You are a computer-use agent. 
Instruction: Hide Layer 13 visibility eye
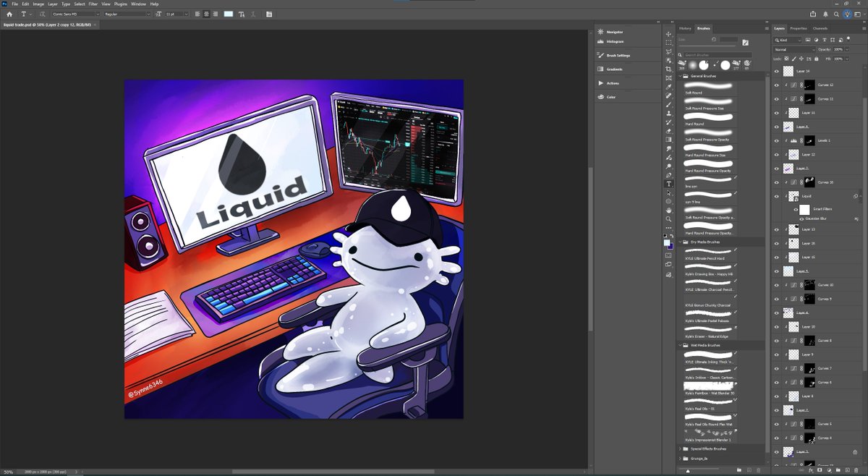(x=776, y=230)
